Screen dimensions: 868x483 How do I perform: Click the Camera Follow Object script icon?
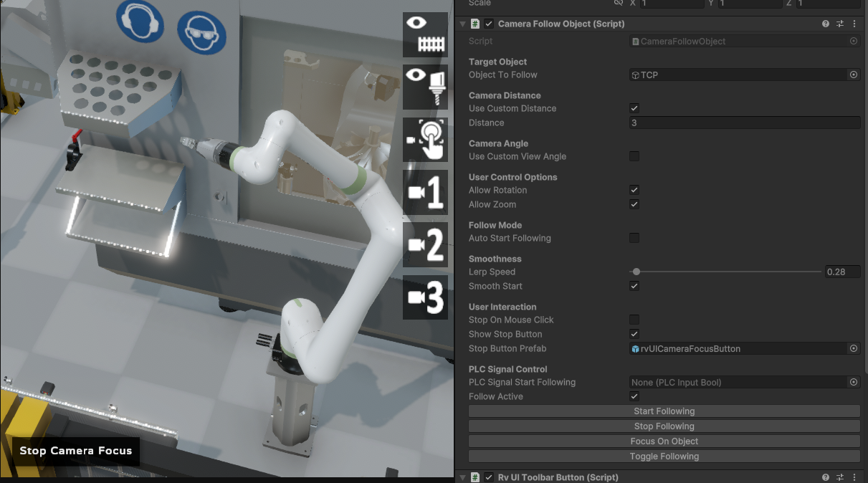click(474, 24)
